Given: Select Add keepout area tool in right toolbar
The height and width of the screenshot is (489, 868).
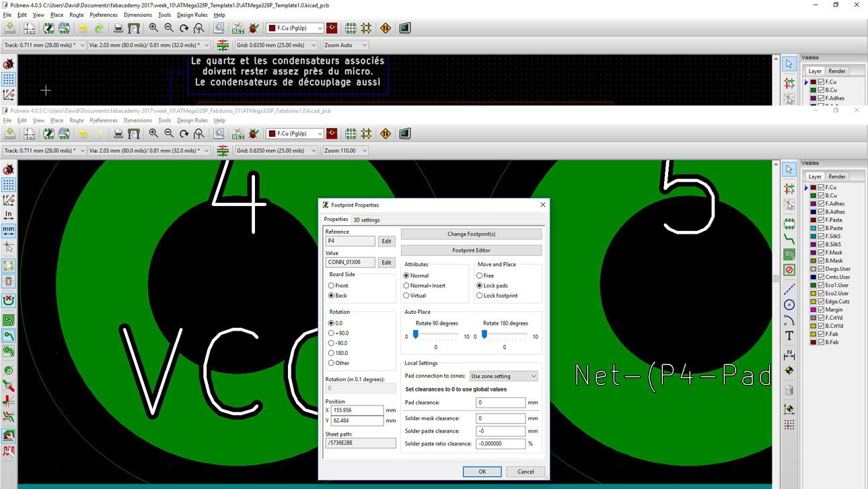Looking at the screenshot, I should 789,270.
